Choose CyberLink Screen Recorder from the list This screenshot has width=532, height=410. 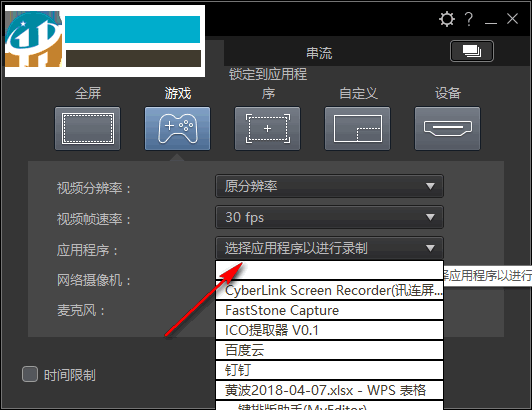[329, 291]
